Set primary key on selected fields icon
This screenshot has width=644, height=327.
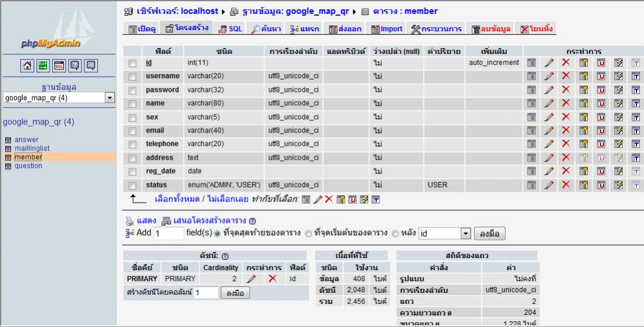click(x=341, y=200)
